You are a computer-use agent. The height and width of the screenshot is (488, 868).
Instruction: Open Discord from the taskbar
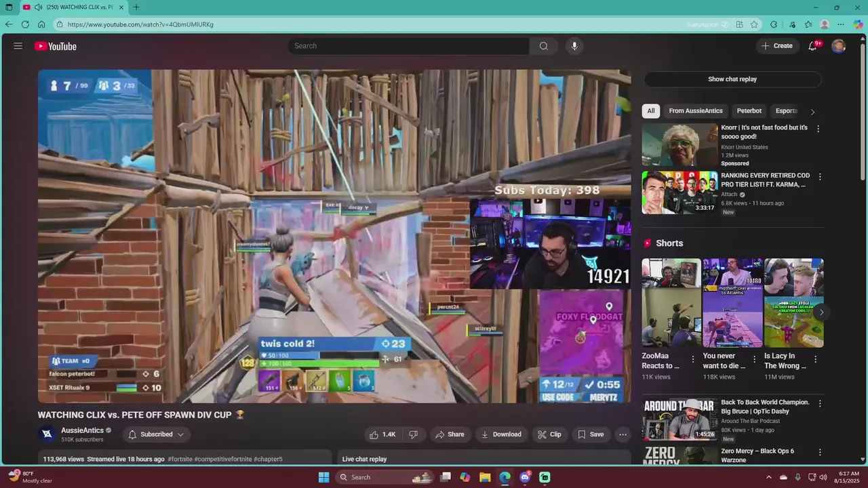coord(525,477)
